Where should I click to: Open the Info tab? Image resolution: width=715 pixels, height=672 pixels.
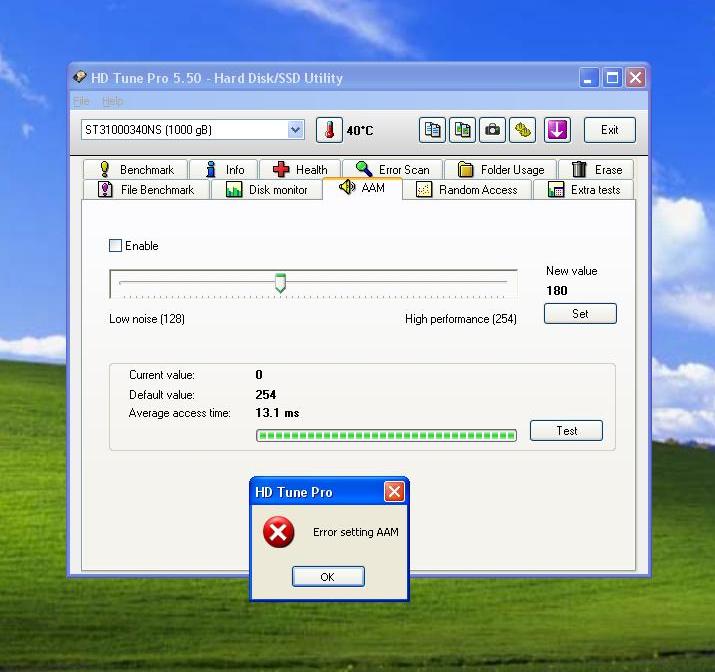coord(224,170)
